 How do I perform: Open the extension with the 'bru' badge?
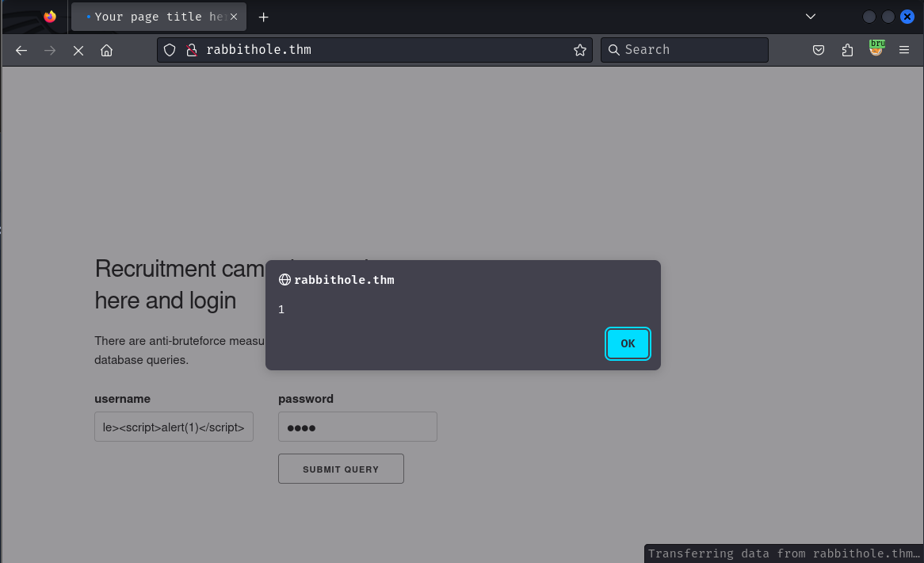click(876, 49)
